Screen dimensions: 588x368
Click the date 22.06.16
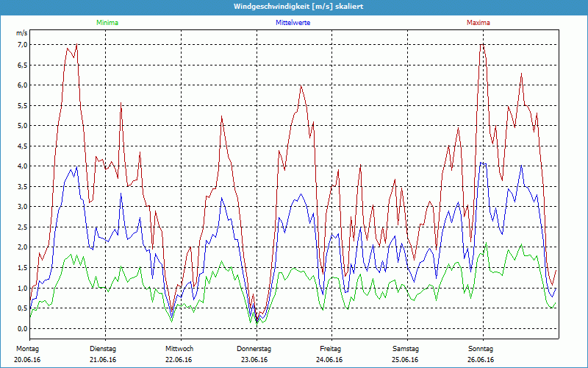[179, 360]
